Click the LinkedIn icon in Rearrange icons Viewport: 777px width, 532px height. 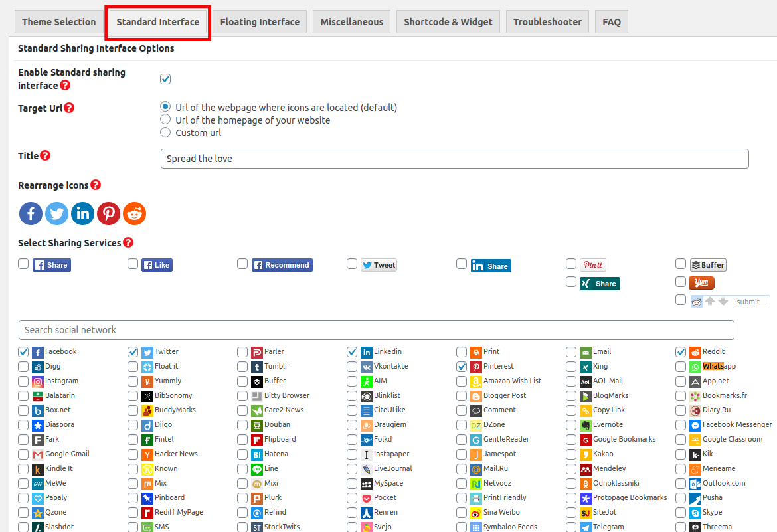point(83,214)
